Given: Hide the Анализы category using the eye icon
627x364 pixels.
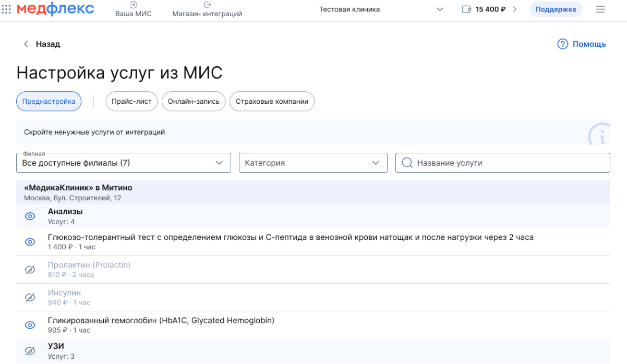Looking at the screenshot, I should point(30,216).
